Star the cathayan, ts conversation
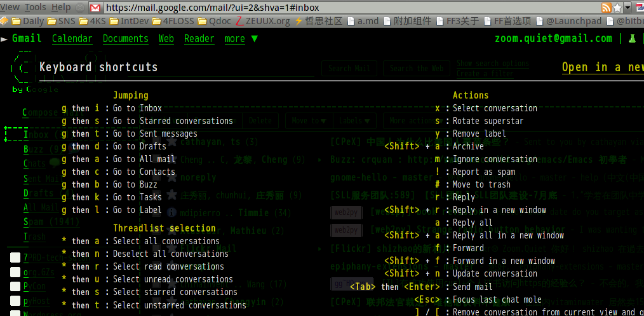The height and width of the screenshot is (316, 644). click(172, 142)
